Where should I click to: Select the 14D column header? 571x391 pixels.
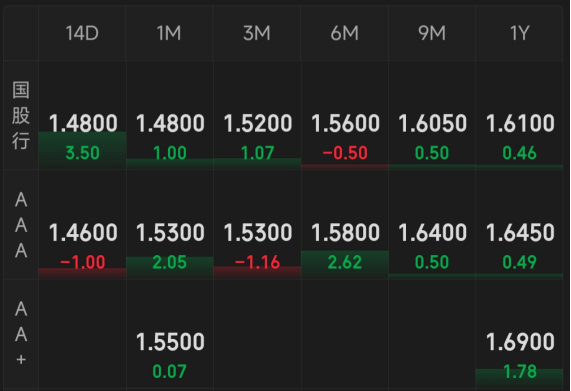click(x=82, y=33)
